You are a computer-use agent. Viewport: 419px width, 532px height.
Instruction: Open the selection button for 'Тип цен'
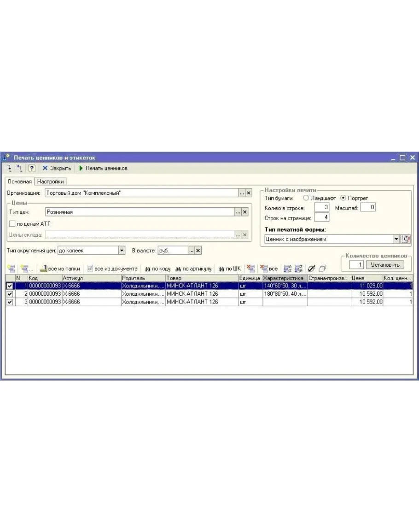click(238, 212)
